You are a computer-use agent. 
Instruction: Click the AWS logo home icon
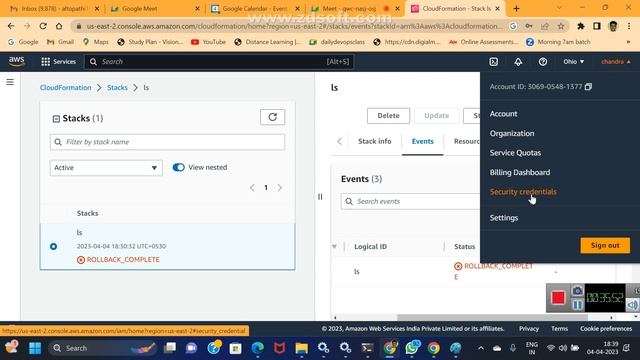[17, 62]
